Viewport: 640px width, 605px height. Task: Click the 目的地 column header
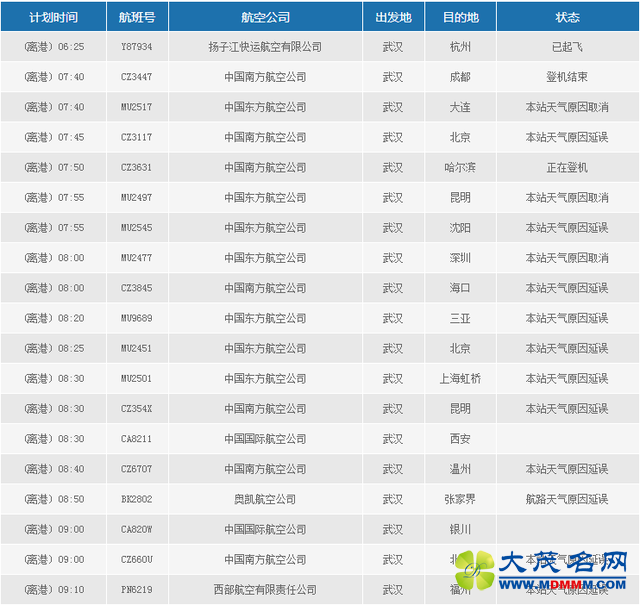[x=460, y=17]
